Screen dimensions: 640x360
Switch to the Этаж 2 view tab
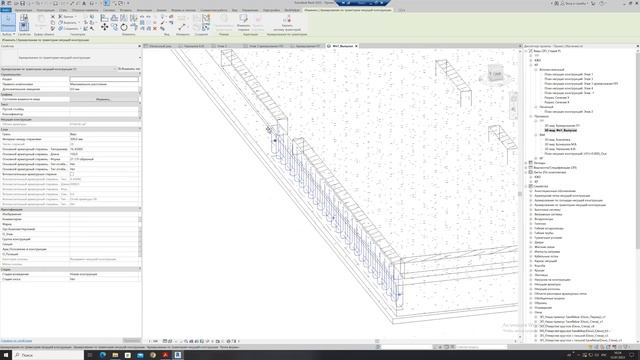(222, 46)
